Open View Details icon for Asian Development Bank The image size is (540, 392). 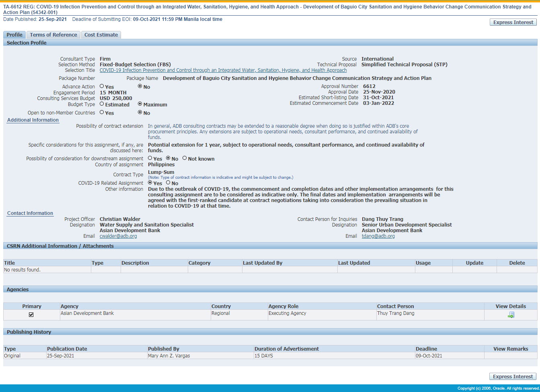511,315
